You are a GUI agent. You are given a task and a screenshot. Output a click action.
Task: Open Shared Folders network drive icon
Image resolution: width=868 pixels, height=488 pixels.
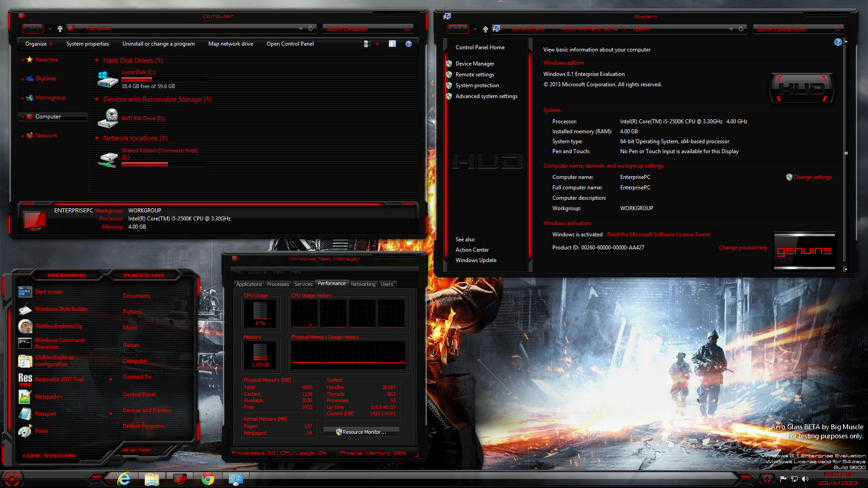click(108, 159)
